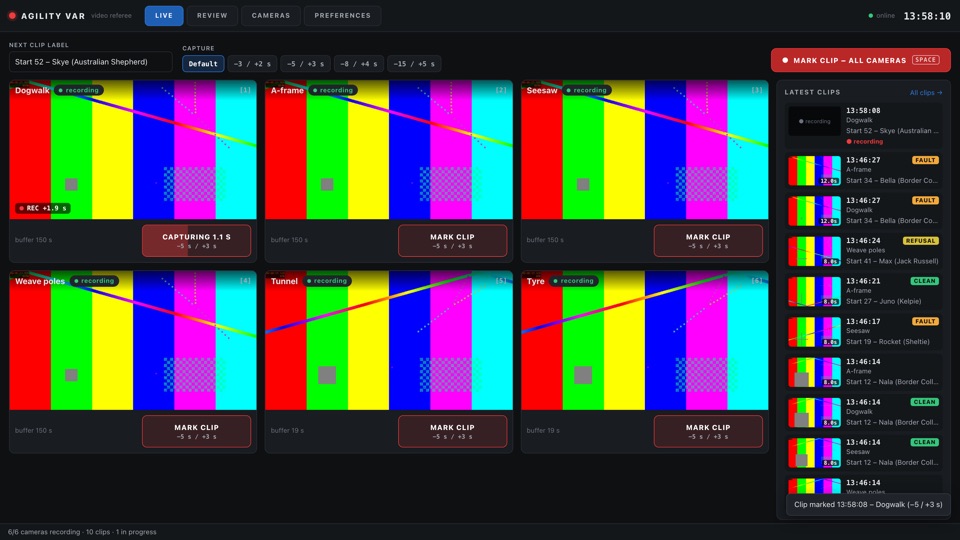
Task: Open the 13:46:21 A-frame clean clip
Action: click(863, 291)
